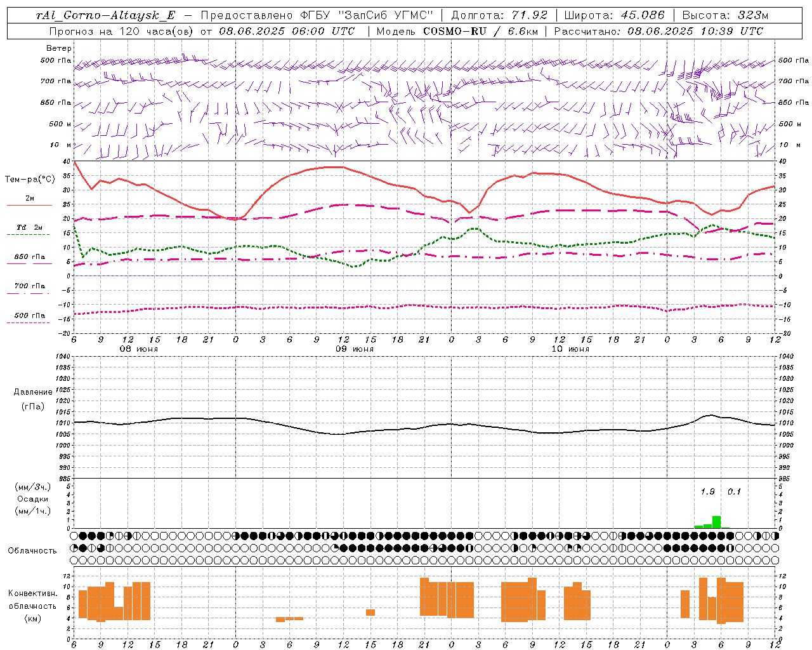Click the station title rAl_Gorno-Altaysk_E

(x=105, y=15)
